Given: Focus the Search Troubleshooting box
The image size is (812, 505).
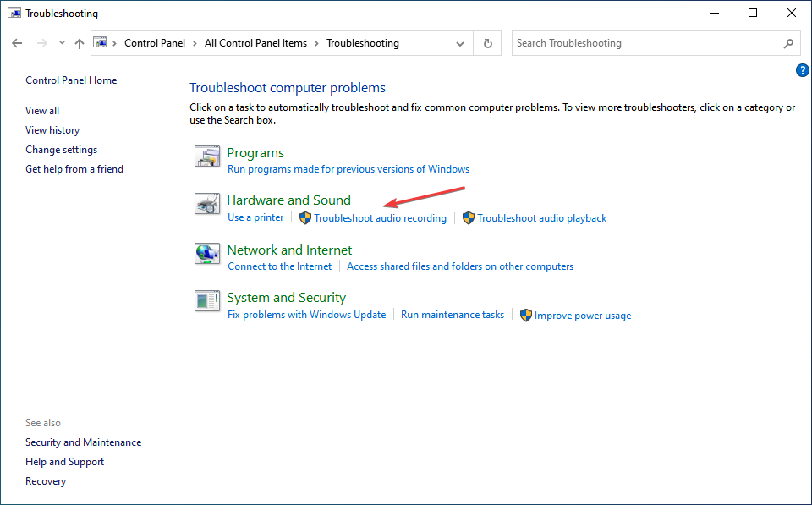Looking at the screenshot, I should click(x=656, y=43).
